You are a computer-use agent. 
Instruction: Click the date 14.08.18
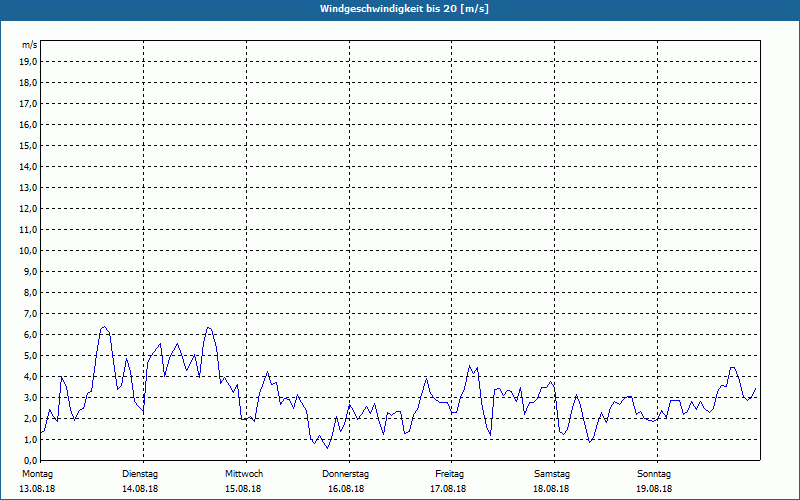[x=140, y=489]
